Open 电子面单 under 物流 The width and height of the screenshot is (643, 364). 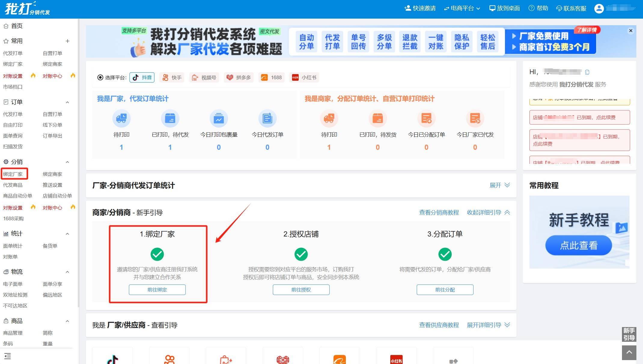click(x=13, y=284)
